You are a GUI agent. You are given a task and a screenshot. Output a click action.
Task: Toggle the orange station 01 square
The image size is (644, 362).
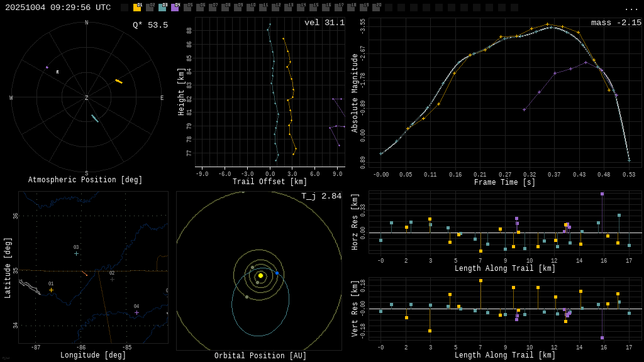click(137, 8)
